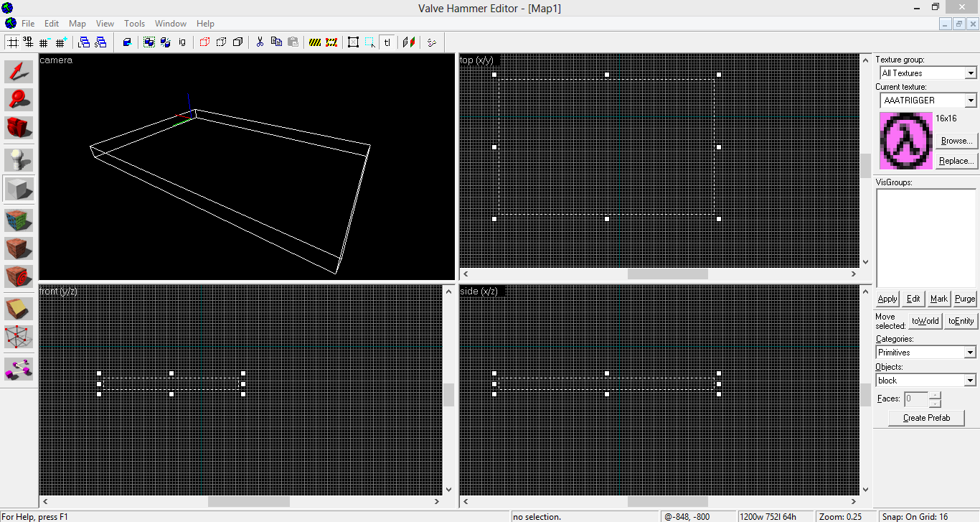Open the Help menu

point(205,24)
